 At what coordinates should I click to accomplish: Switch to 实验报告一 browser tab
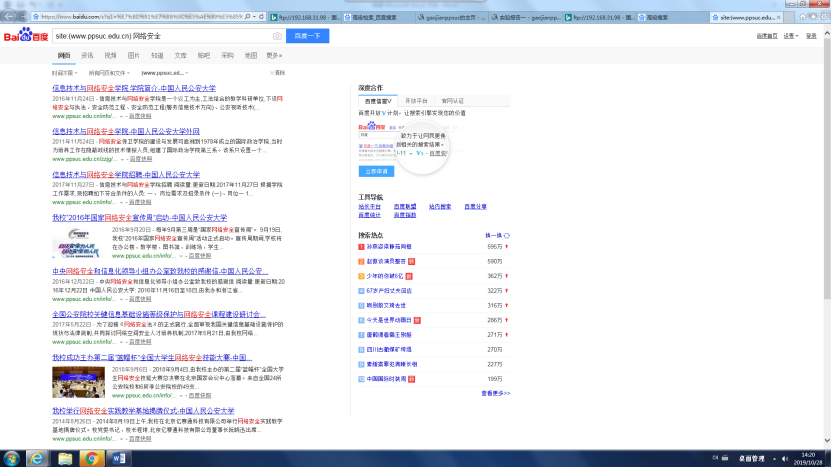(525, 17)
